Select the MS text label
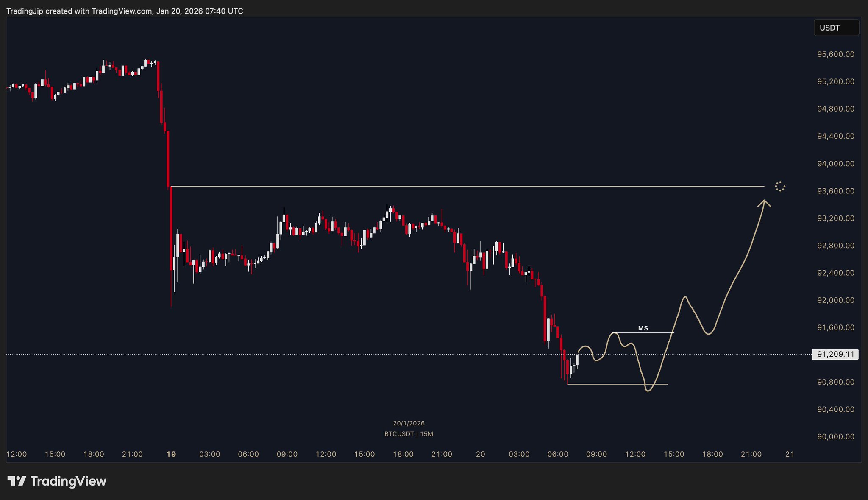The width and height of the screenshot is (868, 500). (643, 328)
